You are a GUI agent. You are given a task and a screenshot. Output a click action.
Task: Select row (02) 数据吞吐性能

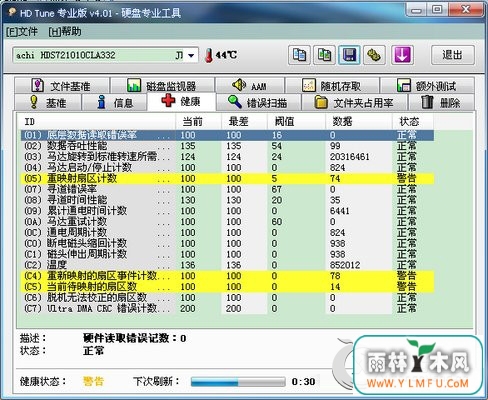[x=227, y=146]
